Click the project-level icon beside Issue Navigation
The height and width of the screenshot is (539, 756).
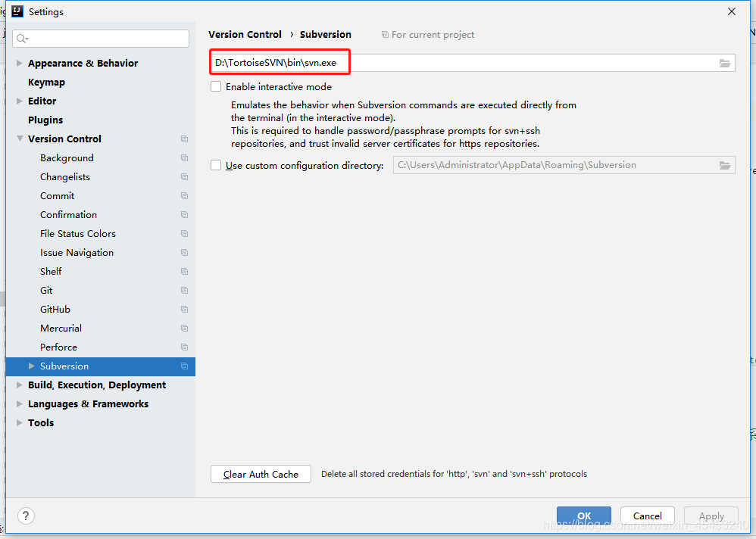tap(184, 252)
